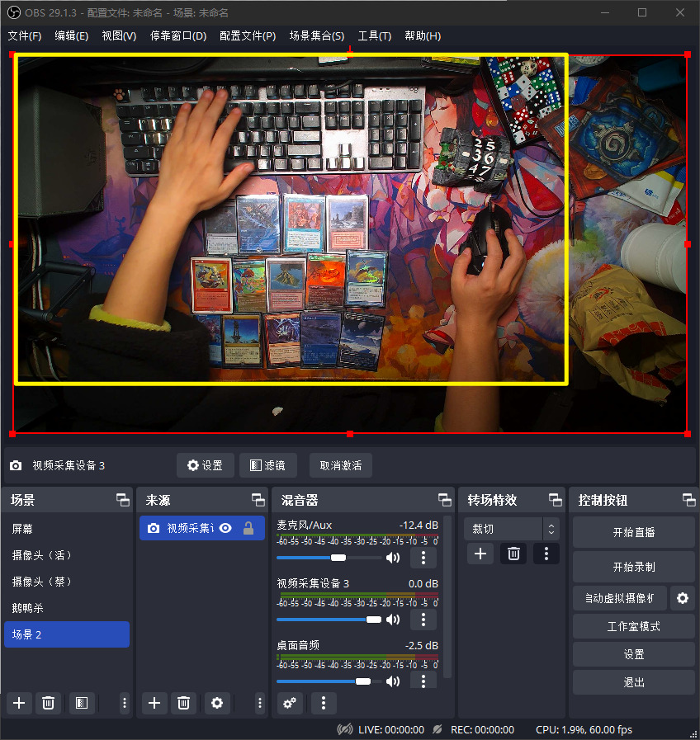Click the 视频采集设备 3 volume slider
This screenshot has width=700, height=740.
click(329, 620)
